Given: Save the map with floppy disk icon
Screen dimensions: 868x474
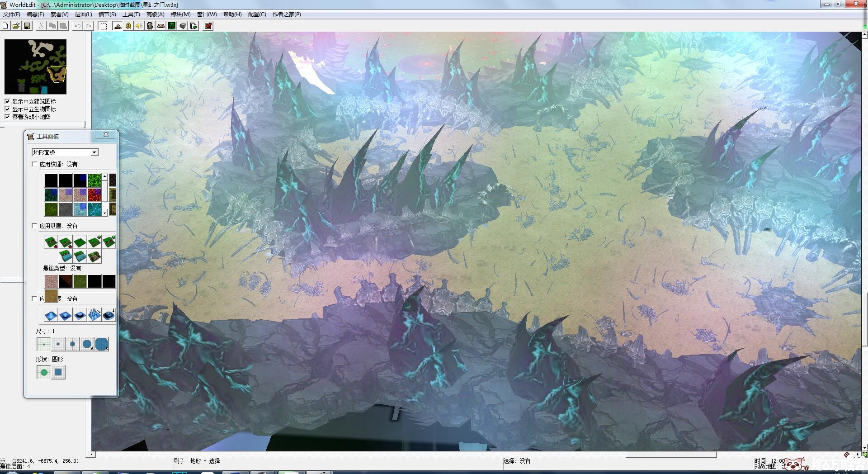Looking at the screenshot, I should click(x=27, y=26).
